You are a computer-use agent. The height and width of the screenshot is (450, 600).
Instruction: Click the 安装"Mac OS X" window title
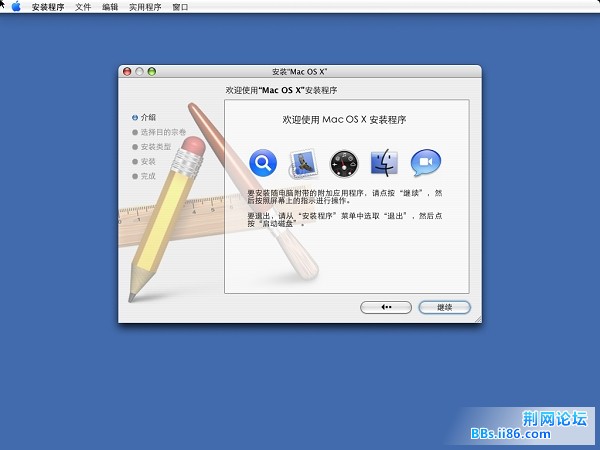coord(300,72)
